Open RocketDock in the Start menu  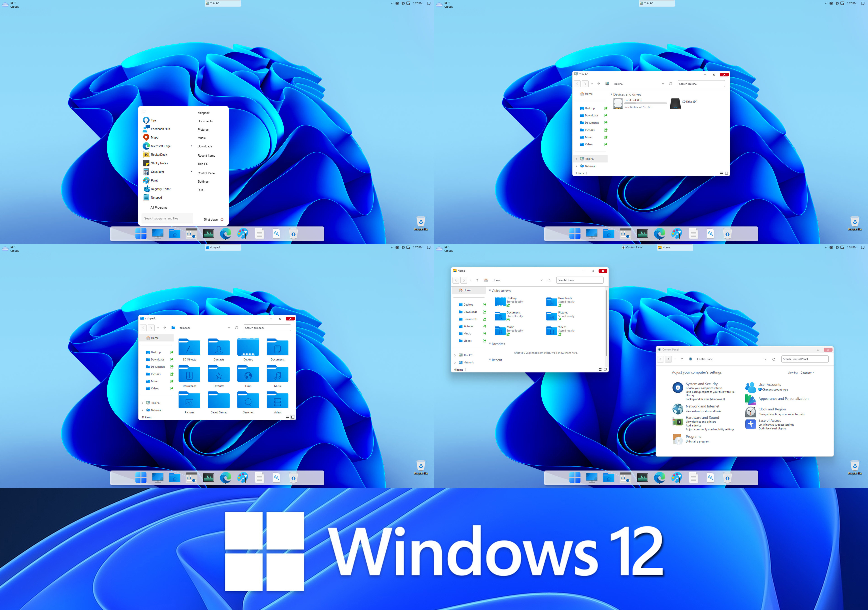coord(155,155)
